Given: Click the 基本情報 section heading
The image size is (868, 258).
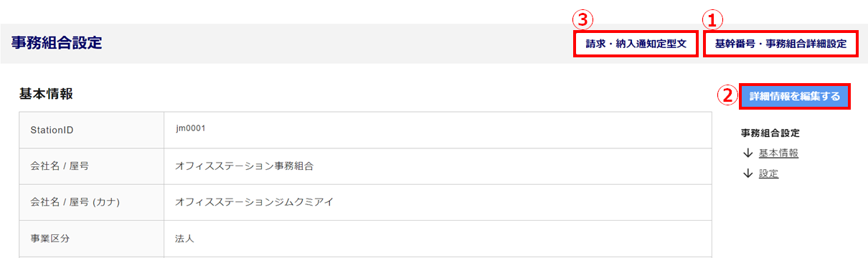Looking at the screenshot, I should [x=46, y=94].
